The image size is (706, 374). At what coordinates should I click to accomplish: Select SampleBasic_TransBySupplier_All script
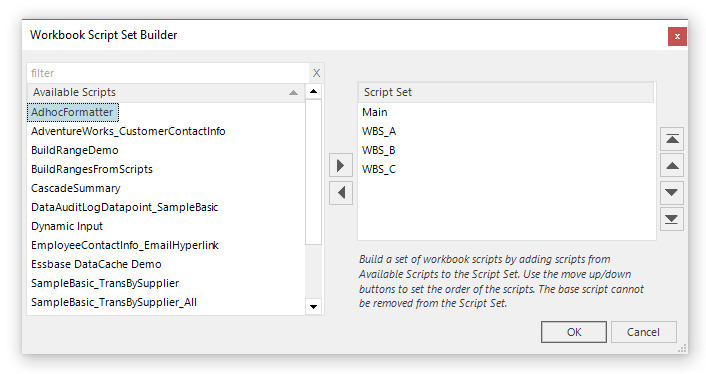pyautogui.click(x=114, y=302)
